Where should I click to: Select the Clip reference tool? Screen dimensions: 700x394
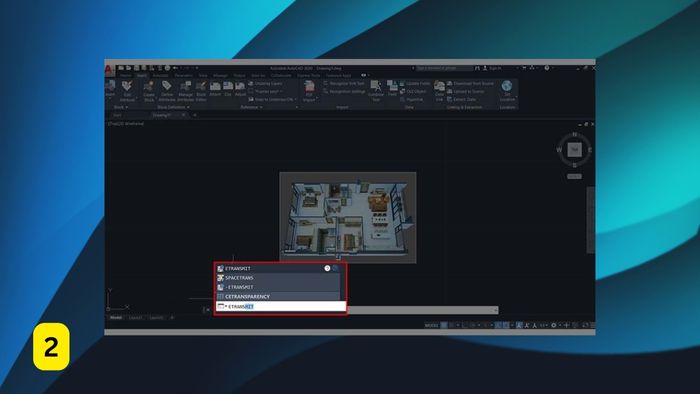click(228, 89)
